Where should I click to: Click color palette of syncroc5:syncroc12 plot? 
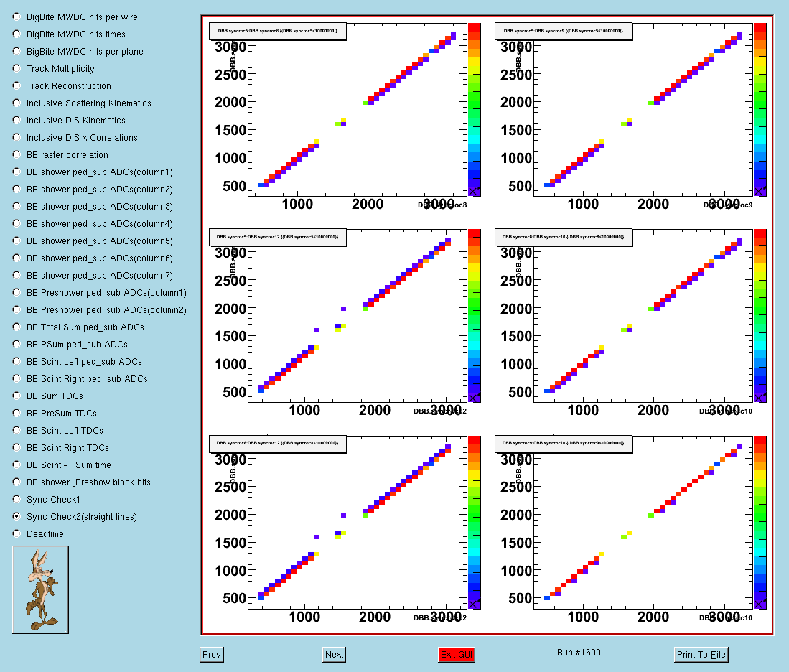[x=475, y=316]
